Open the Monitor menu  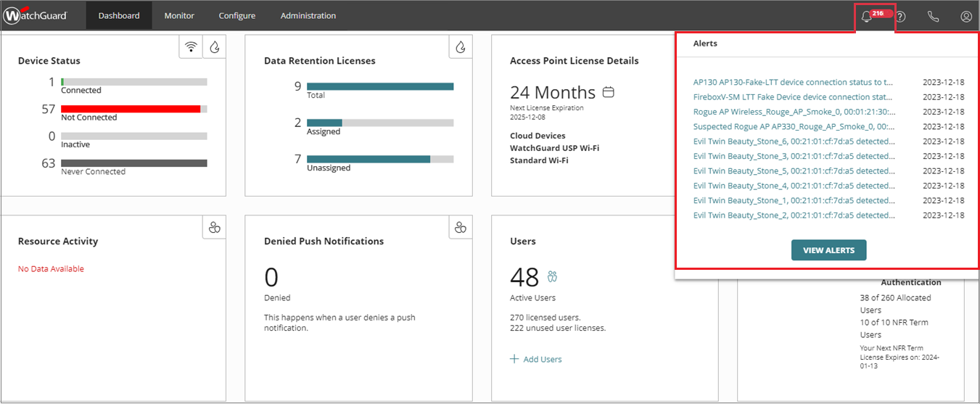[179, 15]
